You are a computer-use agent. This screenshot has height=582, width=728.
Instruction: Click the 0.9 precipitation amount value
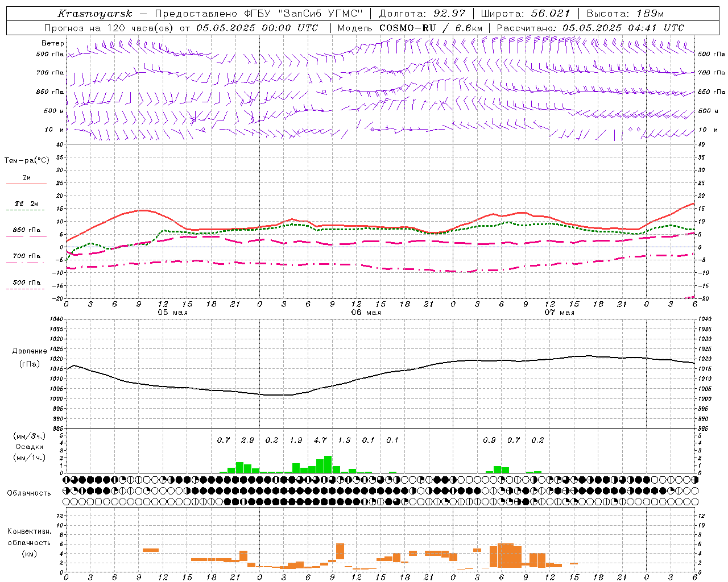[489, 440]
